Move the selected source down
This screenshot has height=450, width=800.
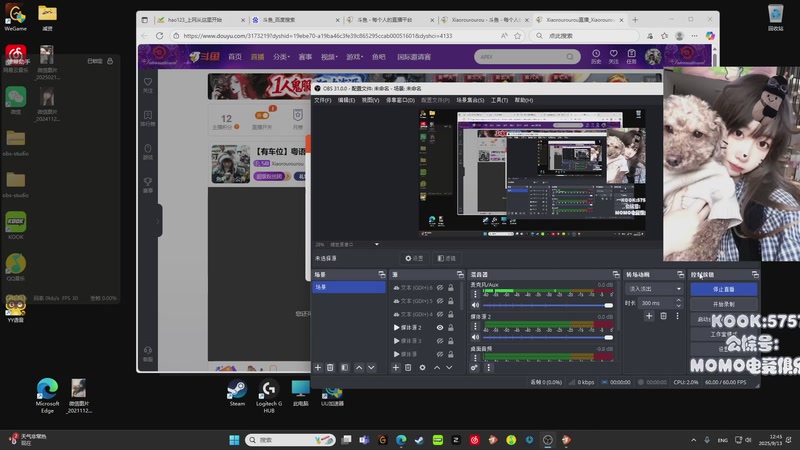[x=449, y=367]
